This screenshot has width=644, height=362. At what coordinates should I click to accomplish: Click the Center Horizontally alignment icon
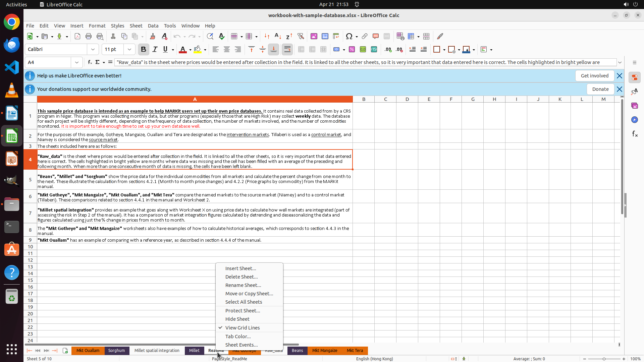227,50
